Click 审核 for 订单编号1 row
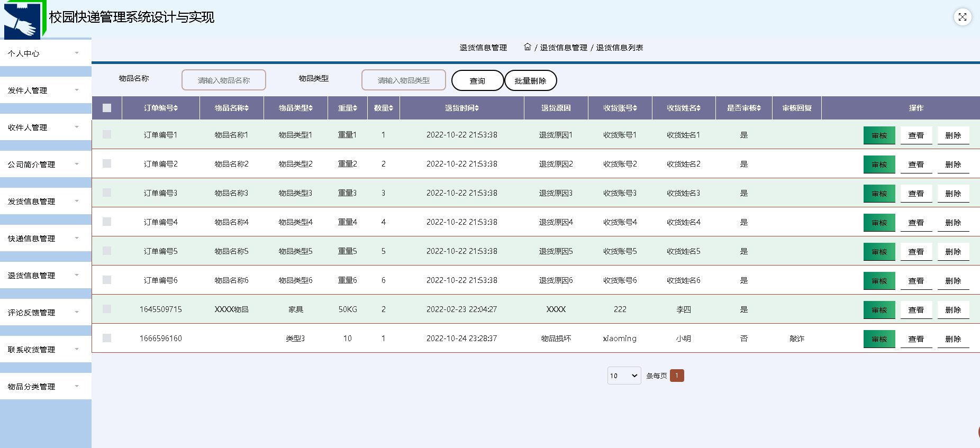980x448 pixels. 879,135
